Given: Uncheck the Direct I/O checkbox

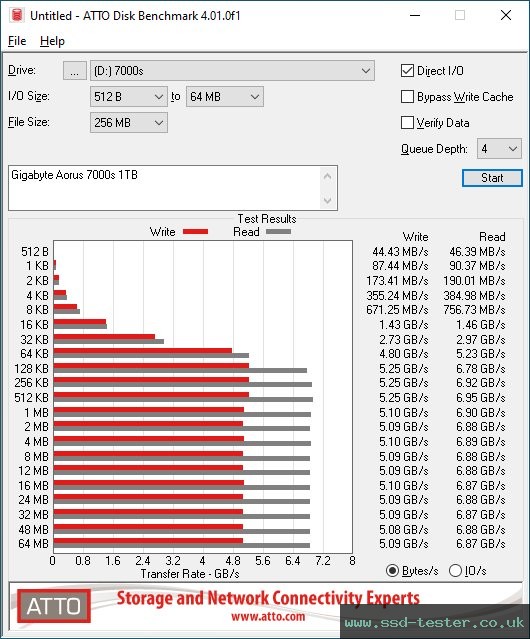Looking at the screenshot, I should tap(407, 71).
